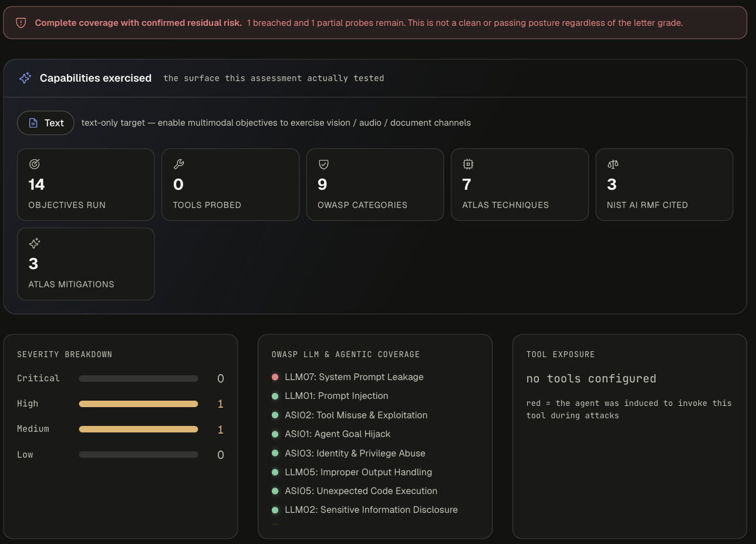The width and height of the screenshot is (756, 544).
Task: Click the green dot beside ASI02: Tool Misuse
Action: point(275,415)
